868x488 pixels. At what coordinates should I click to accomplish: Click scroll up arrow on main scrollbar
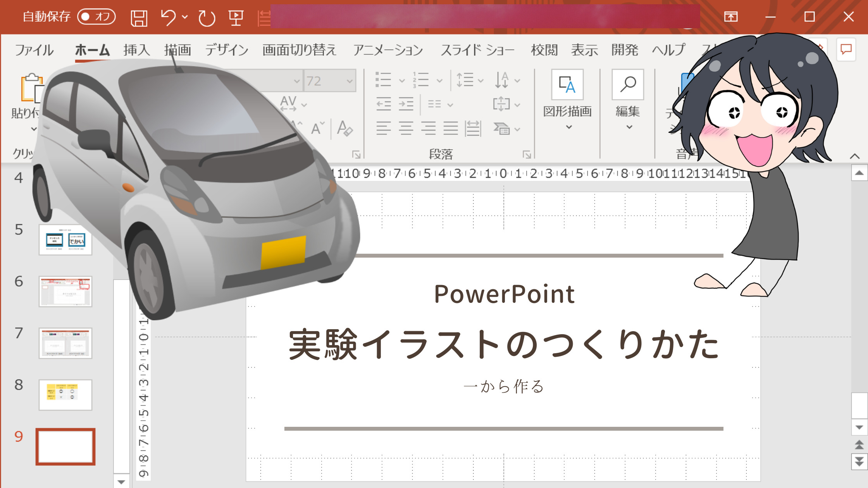tap(859, 173)
